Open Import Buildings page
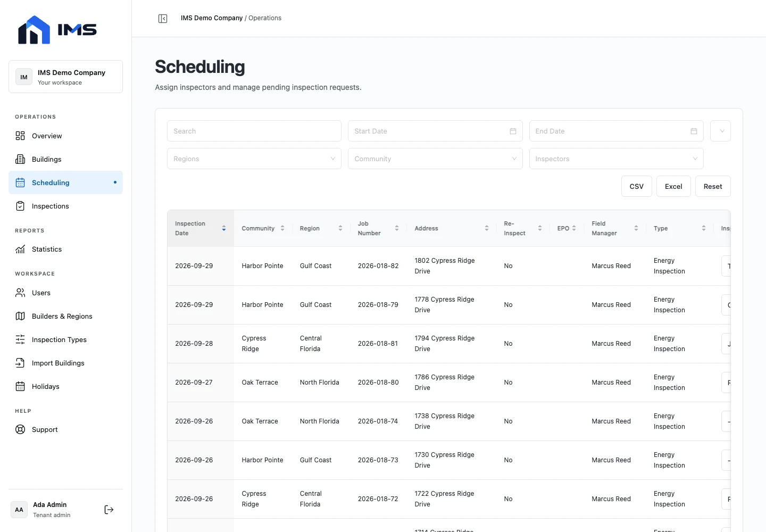This screenshot has height=532, width=766. pos(65,363)
